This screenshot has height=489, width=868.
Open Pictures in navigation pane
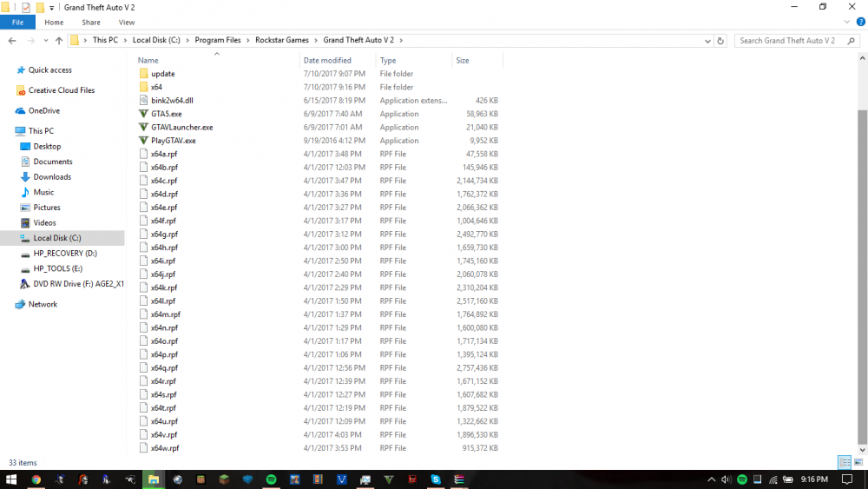tap(47, 207)
